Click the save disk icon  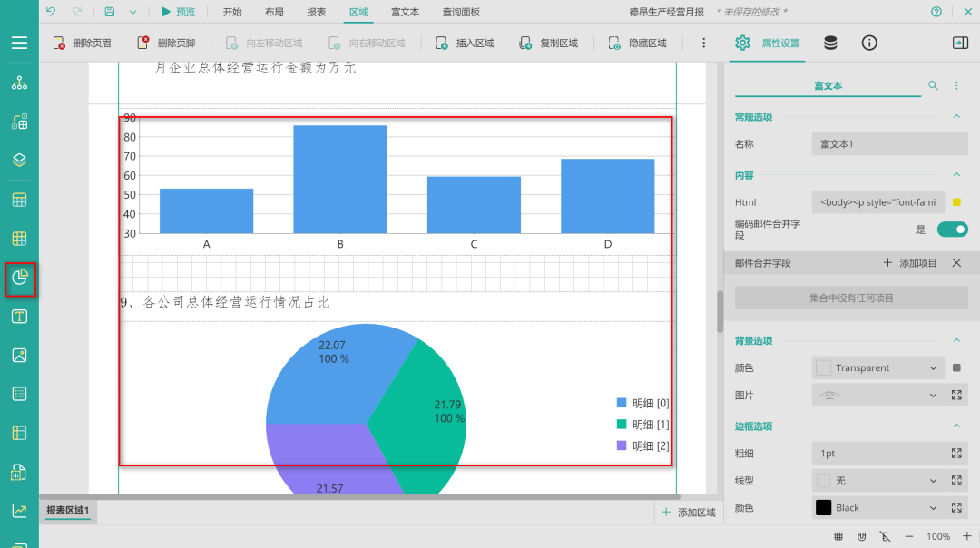[x=109, y=12]
